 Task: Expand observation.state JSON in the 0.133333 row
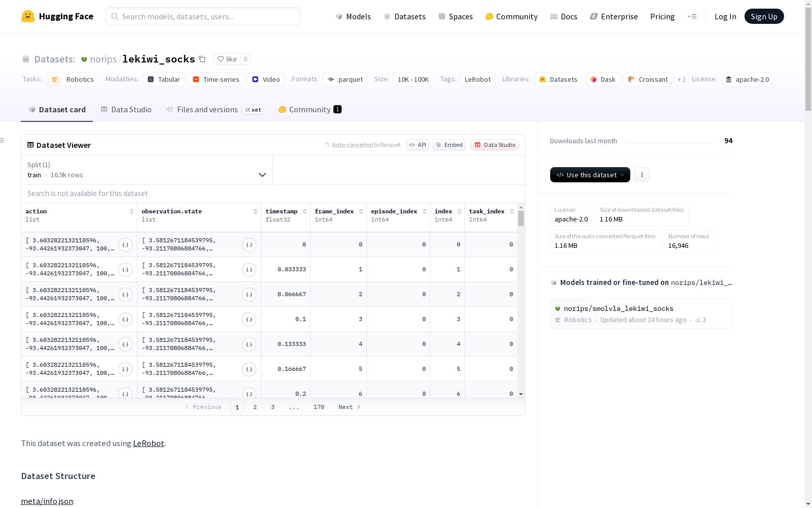click(249, 344)
